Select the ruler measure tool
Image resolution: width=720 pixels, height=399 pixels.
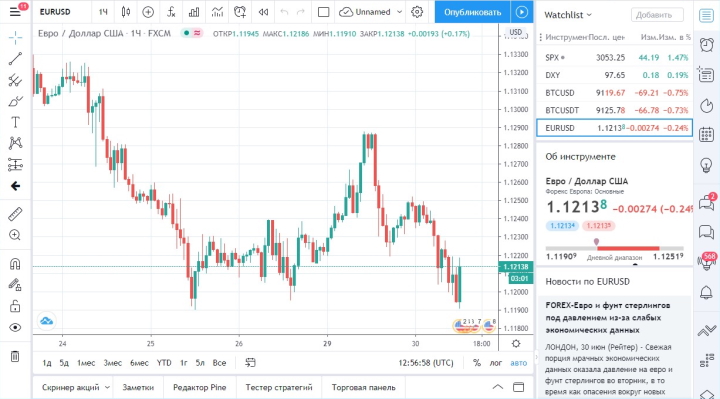click(x=15, y=214)
